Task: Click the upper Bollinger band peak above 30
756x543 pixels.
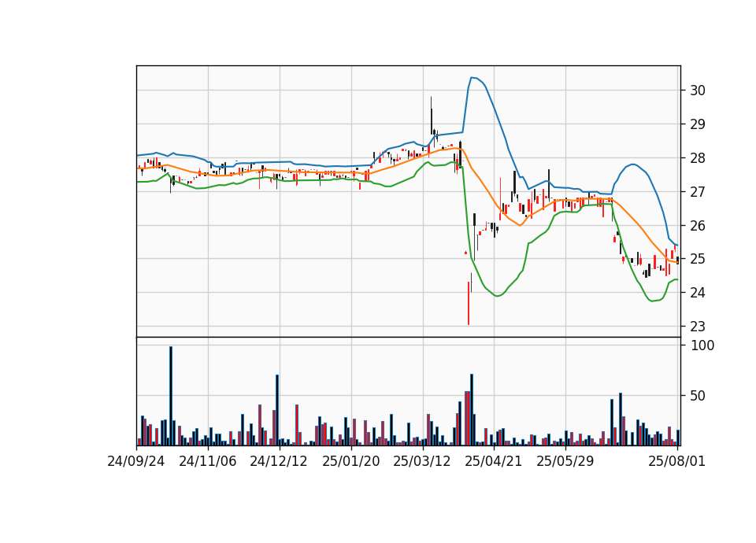Action: (472, 78)
